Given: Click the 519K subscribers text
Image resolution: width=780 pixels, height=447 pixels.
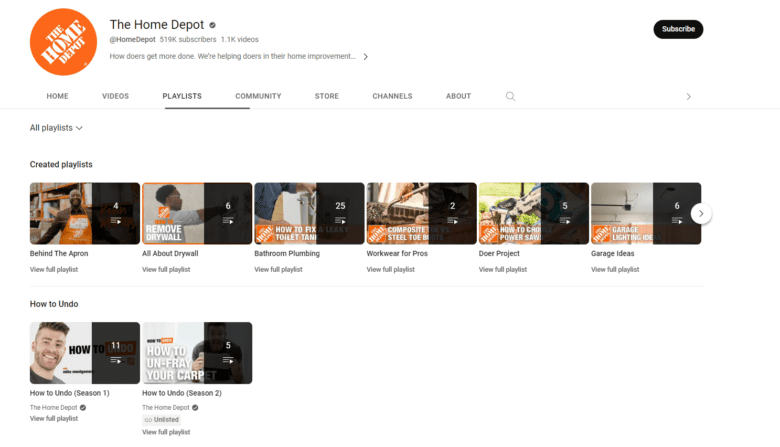Looking at the screenshot, I should click(188, 39).
